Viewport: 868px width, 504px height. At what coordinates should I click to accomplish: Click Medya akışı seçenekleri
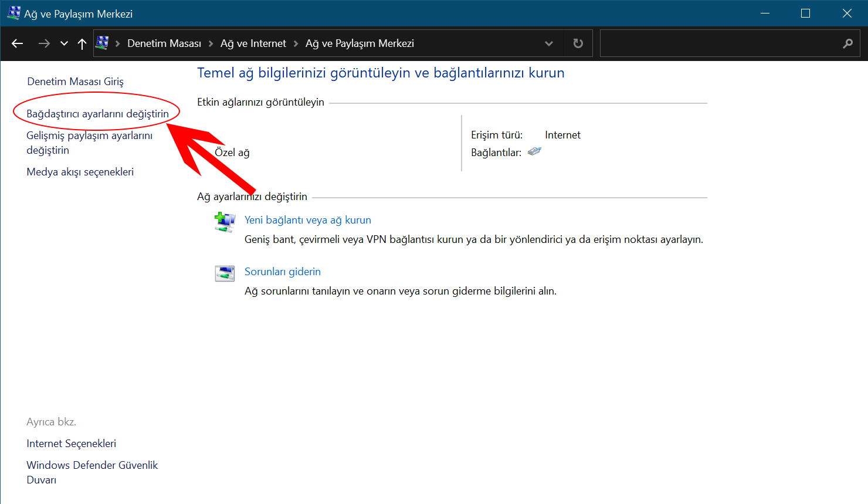click(x=80, y=171)
